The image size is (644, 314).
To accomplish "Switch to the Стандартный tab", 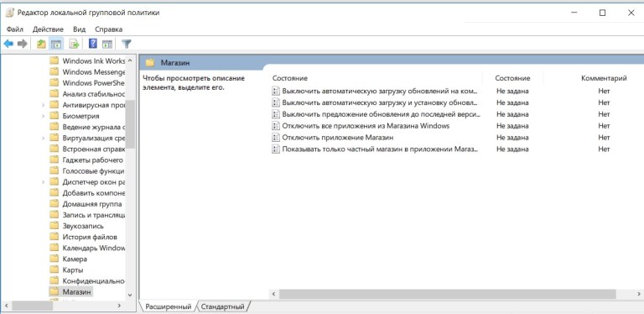I will 222,306.
